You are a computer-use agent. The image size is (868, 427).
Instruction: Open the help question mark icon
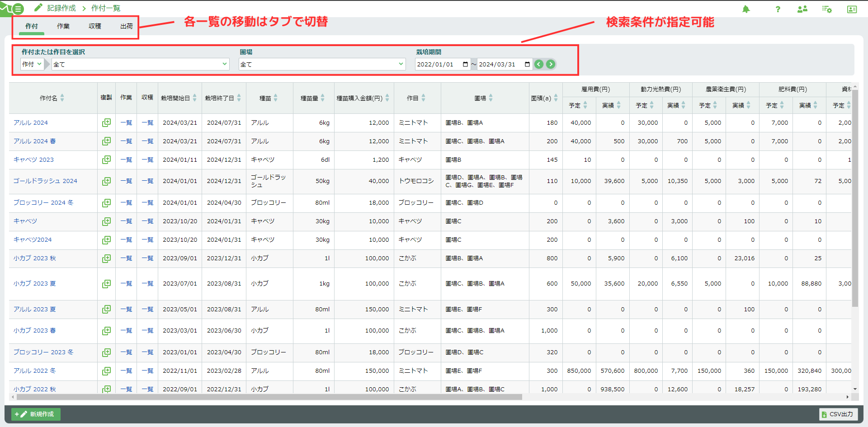(x=778, y=9)
